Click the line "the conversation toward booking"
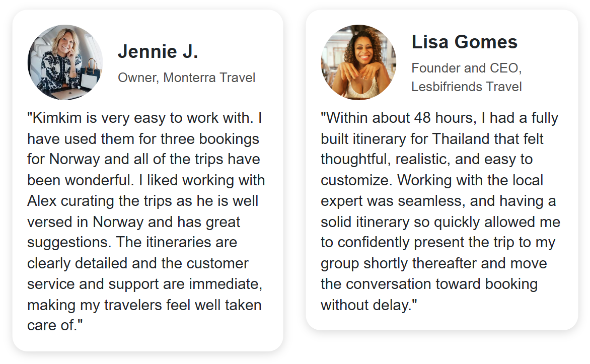 (x=429, y=284)
